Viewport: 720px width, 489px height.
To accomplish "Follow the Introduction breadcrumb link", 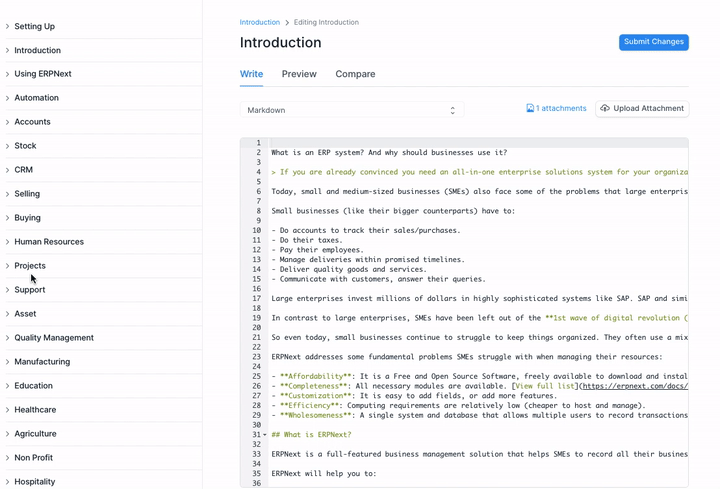I will (259, 22).
